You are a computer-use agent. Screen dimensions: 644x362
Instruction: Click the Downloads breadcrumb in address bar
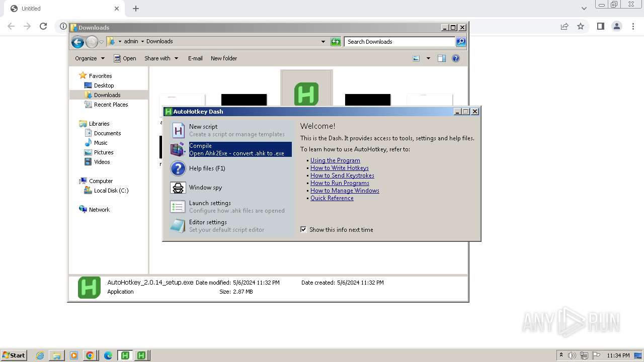click(x=159, y=42)
